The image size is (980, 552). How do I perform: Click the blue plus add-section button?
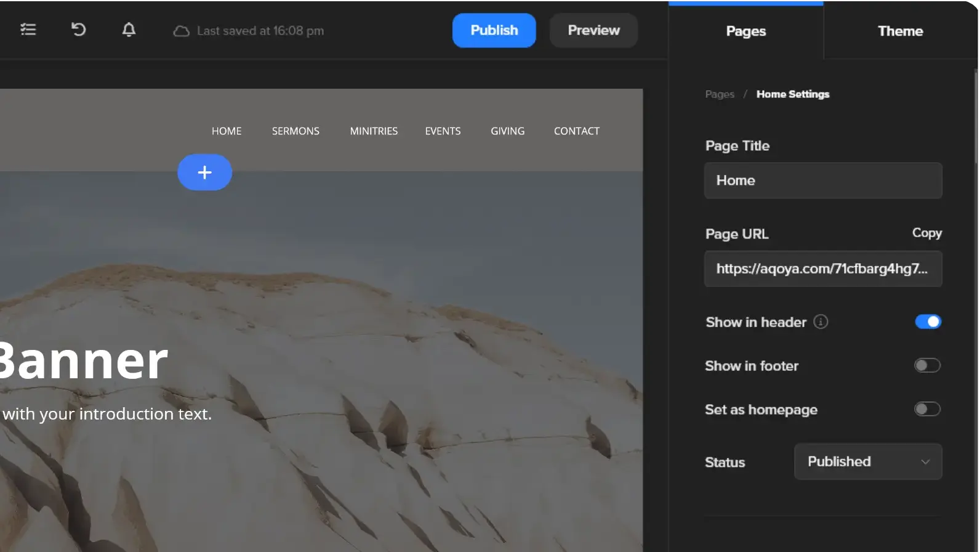point(205,172)
